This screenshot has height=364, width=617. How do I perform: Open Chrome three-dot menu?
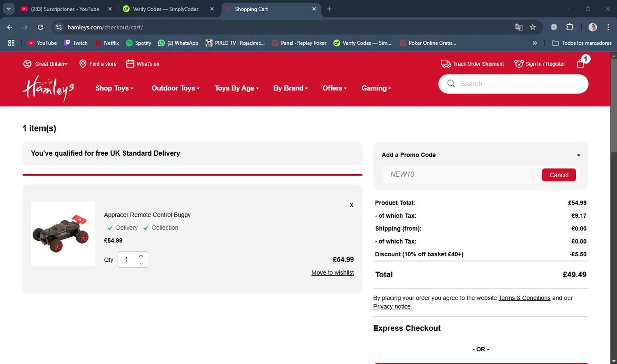pyautogui.click(x=608, y=27)
